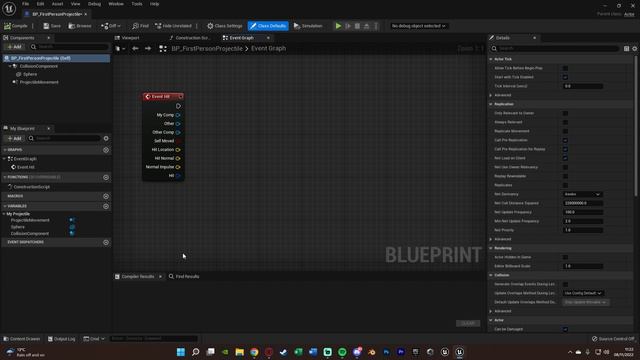Screen dimensions: 640x360
Task: Switch to the Construction Script tab
Action: coord(190,38)
